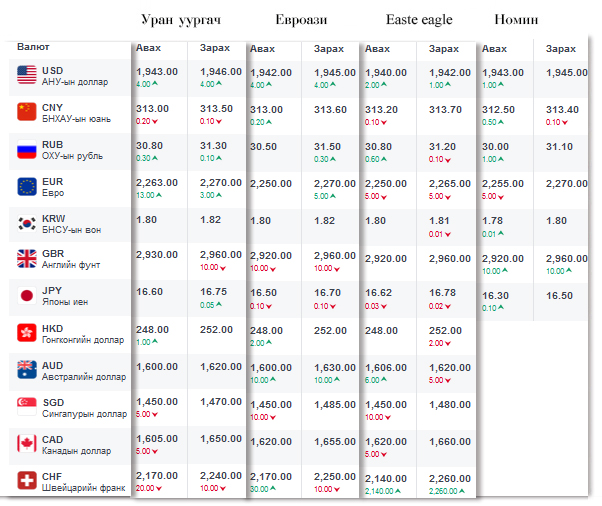Click the CNY China flag icon
The width and height of the screenshot is (602, 506).
click(27, 112)
